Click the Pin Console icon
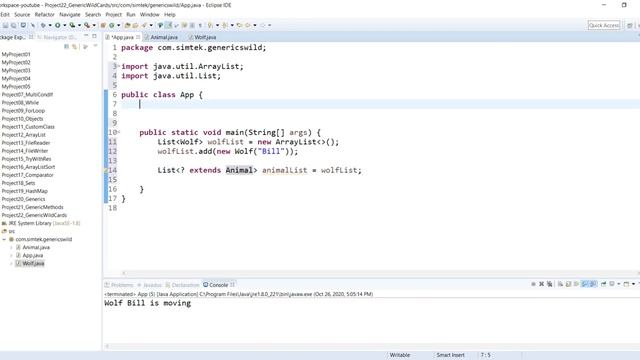Screen dimensions: 640x360 (603, 284)
